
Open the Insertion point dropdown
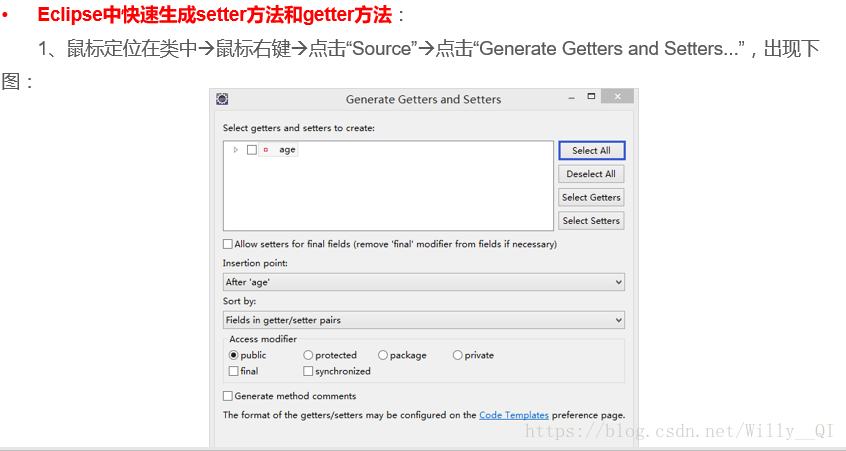[424, 282]
